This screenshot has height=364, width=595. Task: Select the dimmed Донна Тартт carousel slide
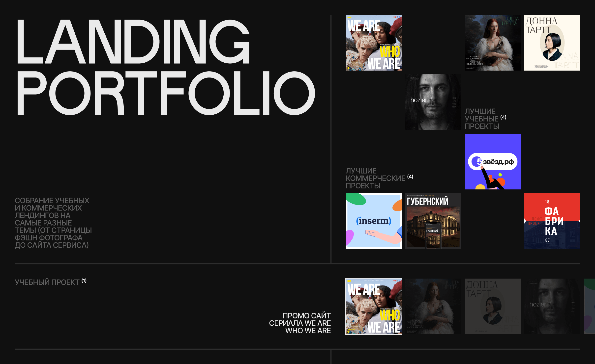pyautogui.click(x=493, y=306)
